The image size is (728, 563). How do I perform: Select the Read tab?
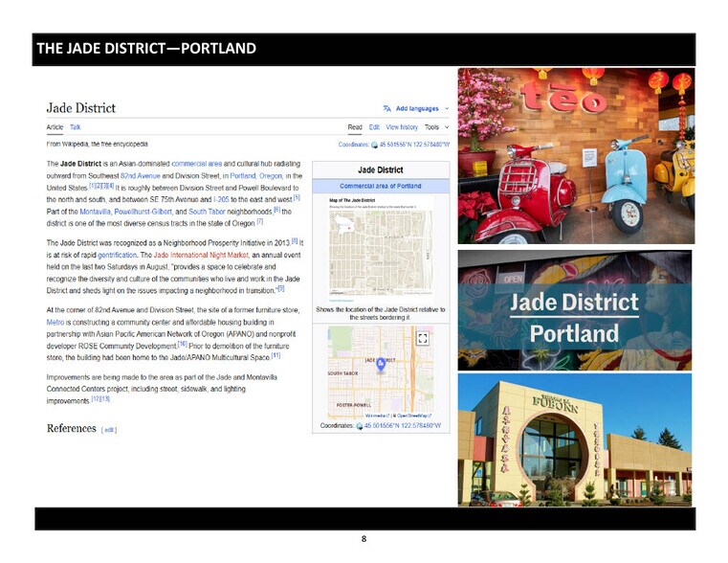coord(355,126)
